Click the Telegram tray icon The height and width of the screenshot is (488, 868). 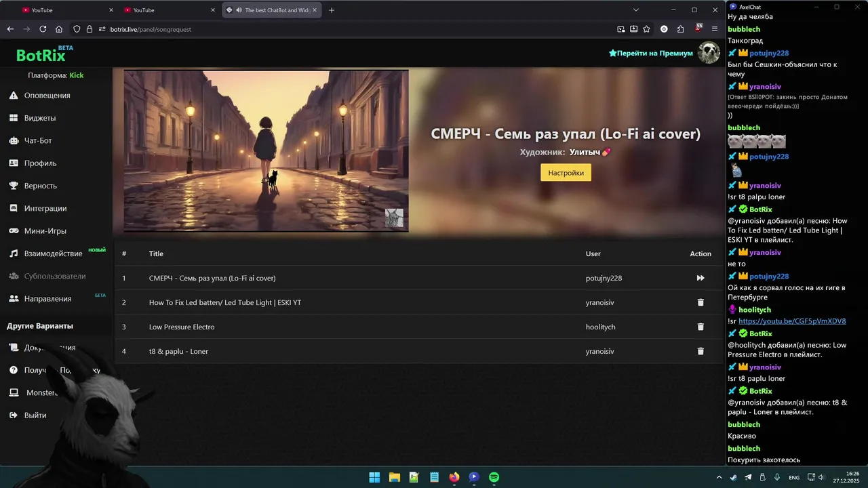click(x=748, y=477)
